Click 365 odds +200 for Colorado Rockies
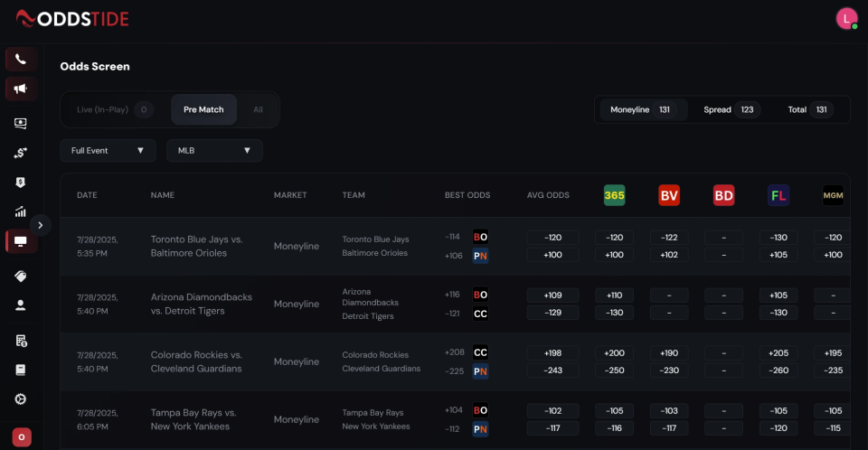 [x=615, y=353]
